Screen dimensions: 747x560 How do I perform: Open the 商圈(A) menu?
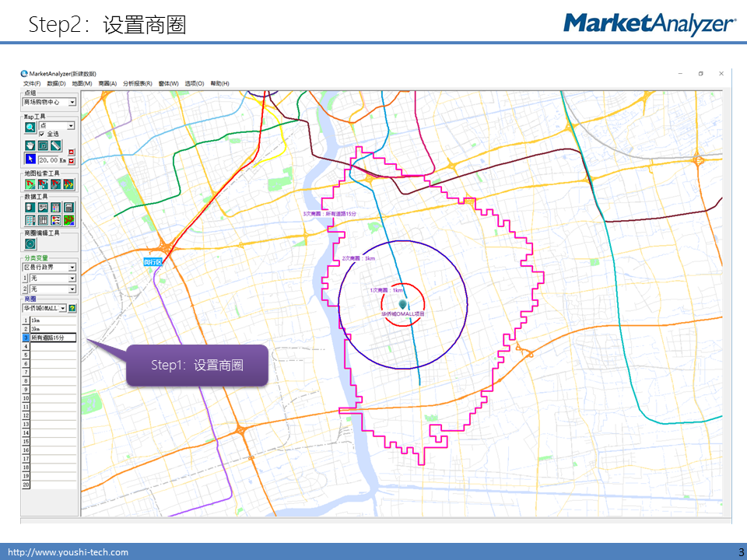click(x=107, y=83)
